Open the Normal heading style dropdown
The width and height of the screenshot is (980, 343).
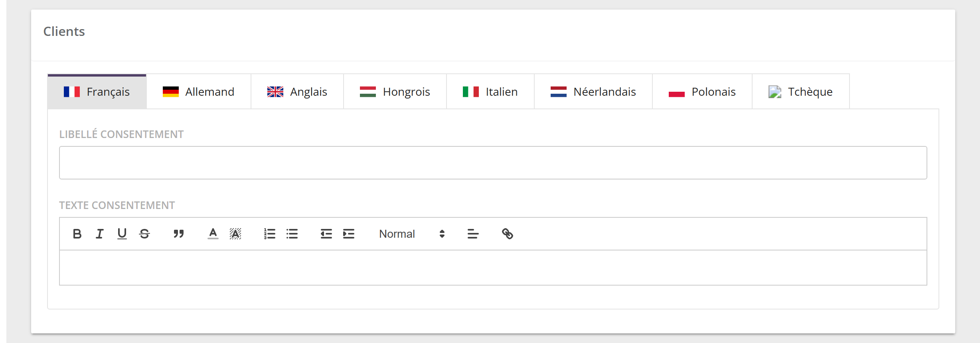pos(412,234)
